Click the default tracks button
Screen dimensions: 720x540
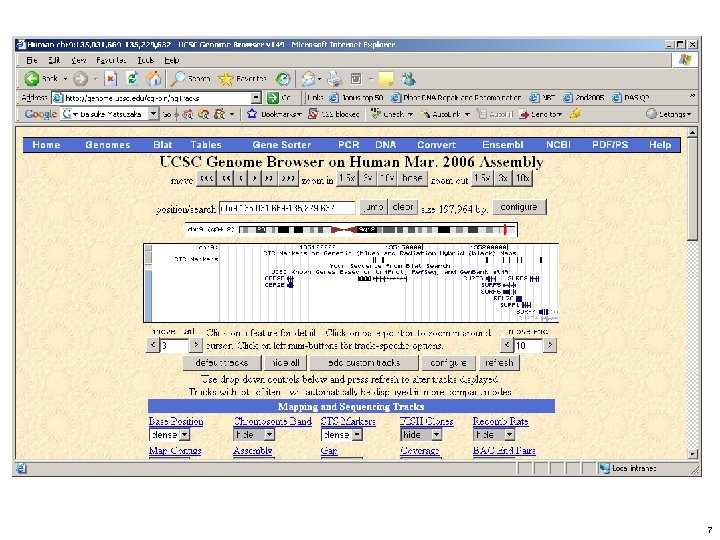coord(221,363)
